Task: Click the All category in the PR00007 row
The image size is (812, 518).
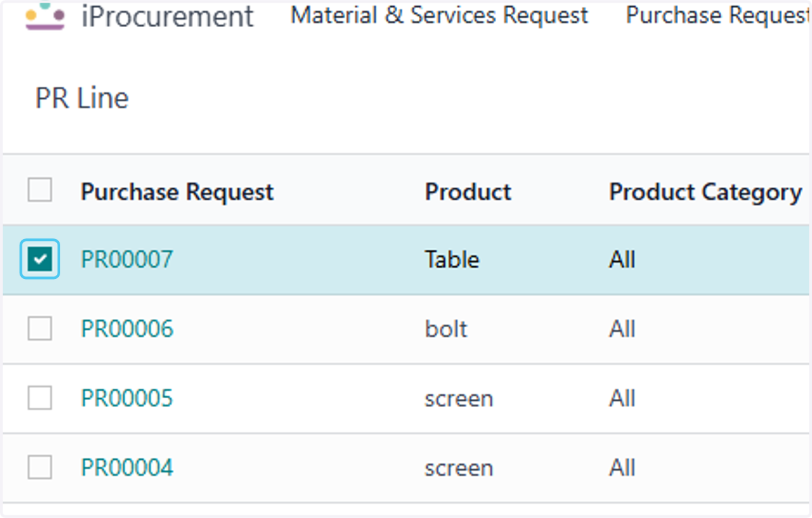Action: [x=622, y=259]
